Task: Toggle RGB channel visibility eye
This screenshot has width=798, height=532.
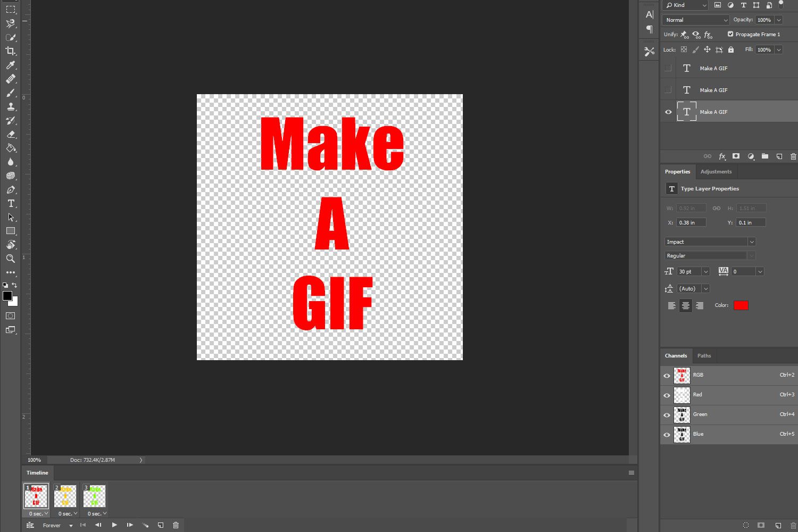Action: point(667,376)
